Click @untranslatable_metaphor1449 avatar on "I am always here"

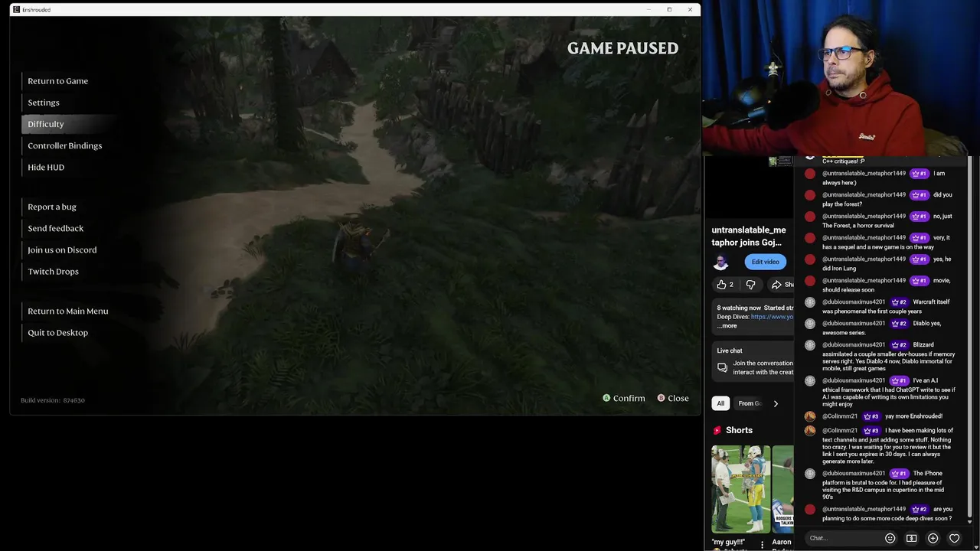tap(810, 174)
